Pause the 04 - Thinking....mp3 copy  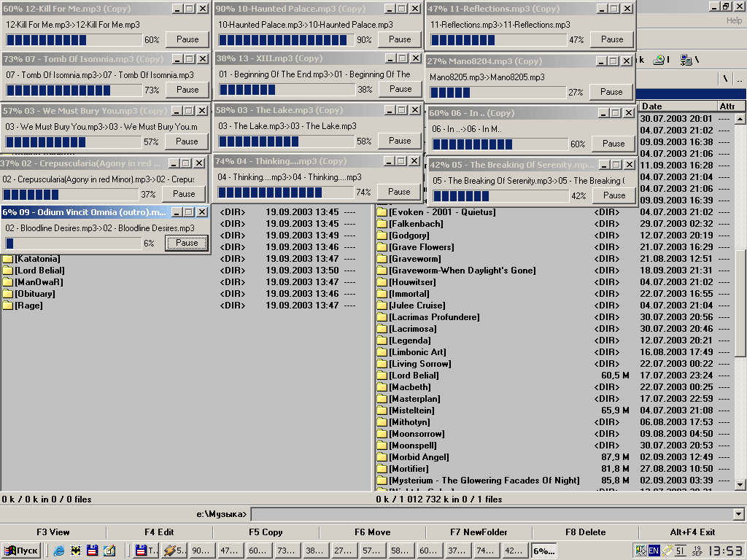pyautogui.click(x=399, y=192)
